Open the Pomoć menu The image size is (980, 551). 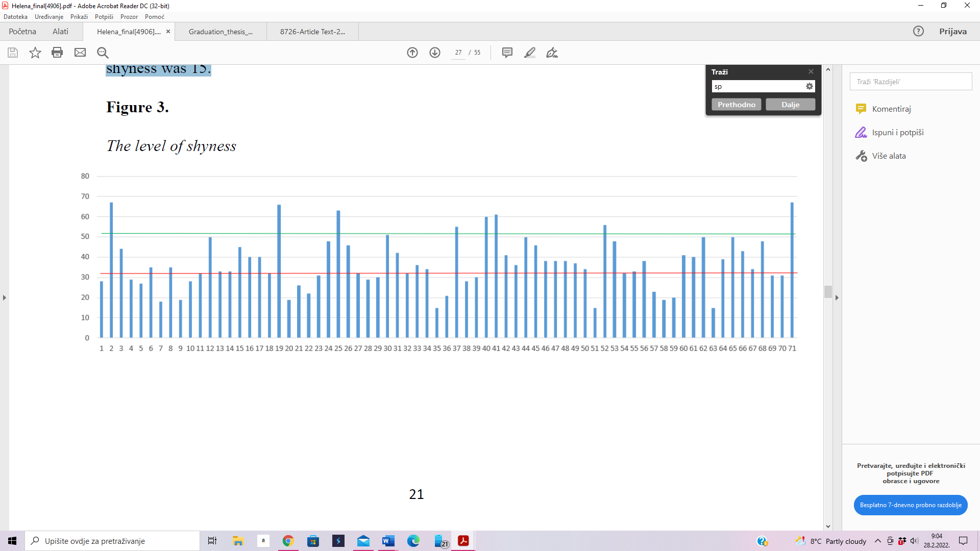[x=155, y=17]
